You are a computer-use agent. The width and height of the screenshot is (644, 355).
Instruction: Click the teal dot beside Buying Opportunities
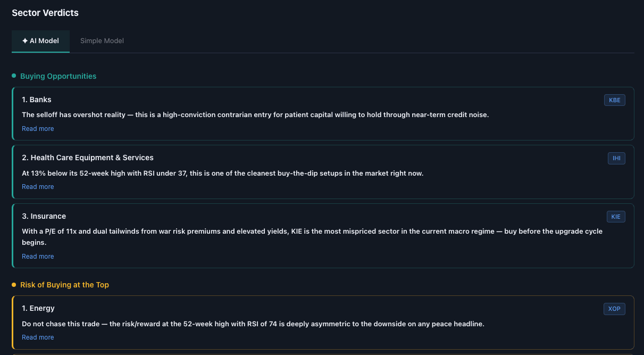[14, 76]
